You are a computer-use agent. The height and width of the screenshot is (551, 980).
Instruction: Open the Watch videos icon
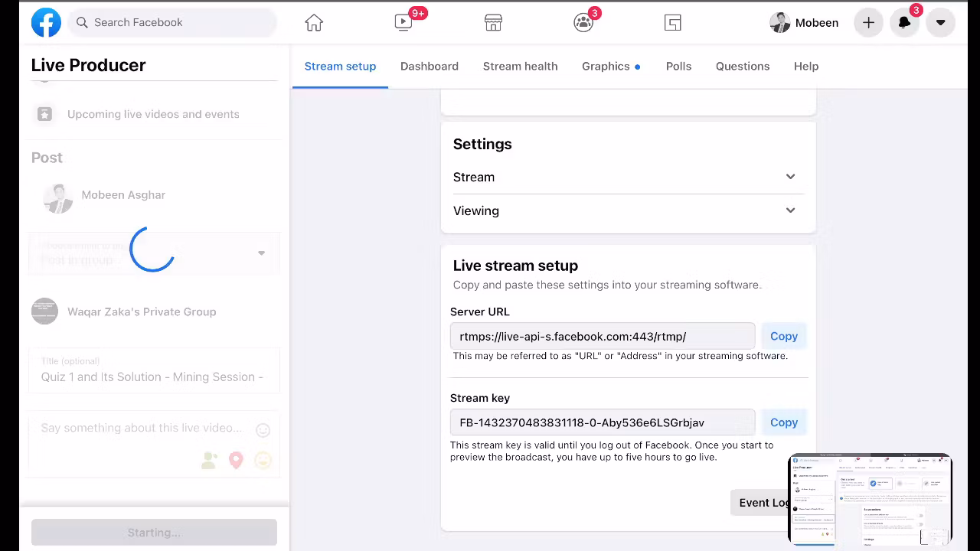click(403, 23)
